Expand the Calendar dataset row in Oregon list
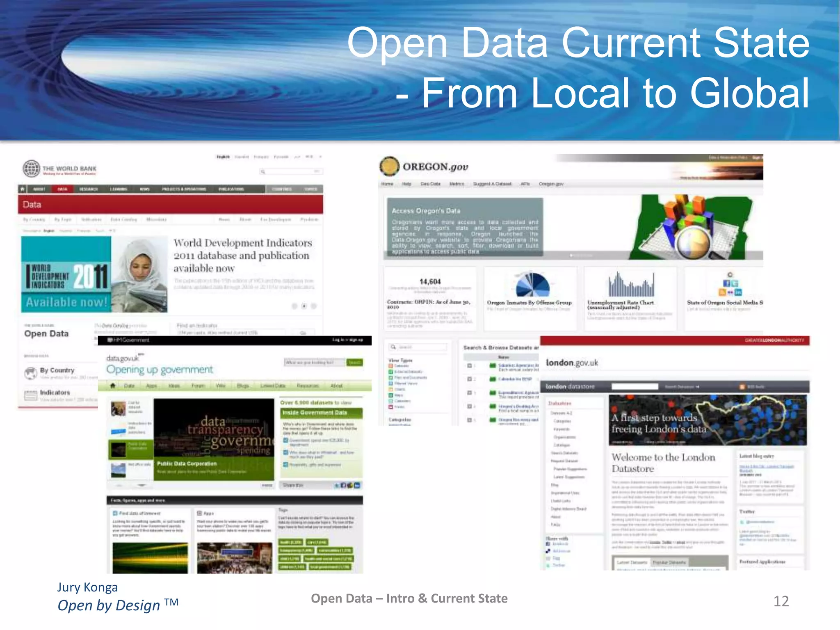Image resolution: width=840 pixels, height=630 pixels. coord(469,379)
